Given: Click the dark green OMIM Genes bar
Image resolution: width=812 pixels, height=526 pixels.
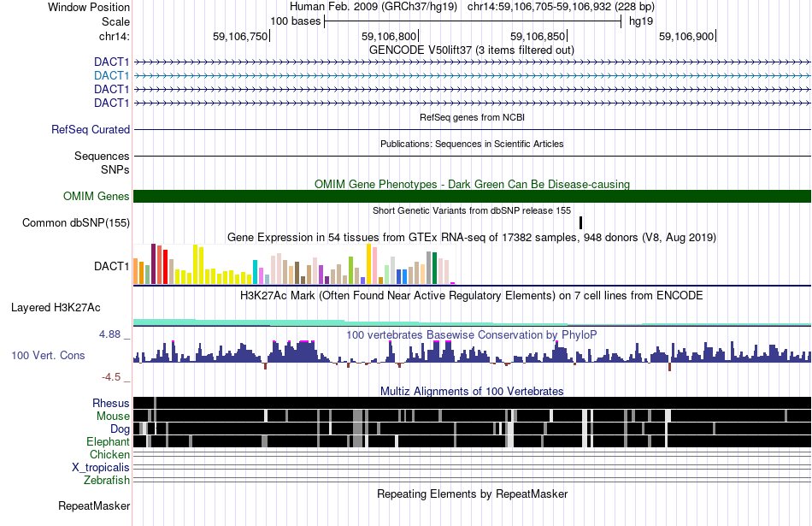Looking at the screenshot, I should (472, 197).
